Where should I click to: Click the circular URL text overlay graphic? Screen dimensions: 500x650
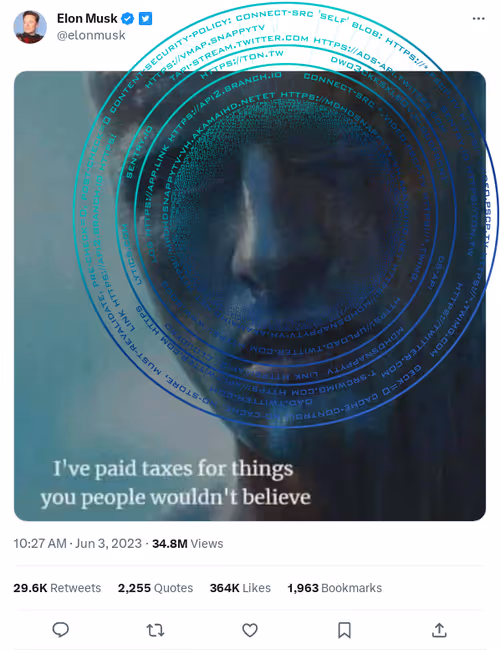tap(286, 214)
